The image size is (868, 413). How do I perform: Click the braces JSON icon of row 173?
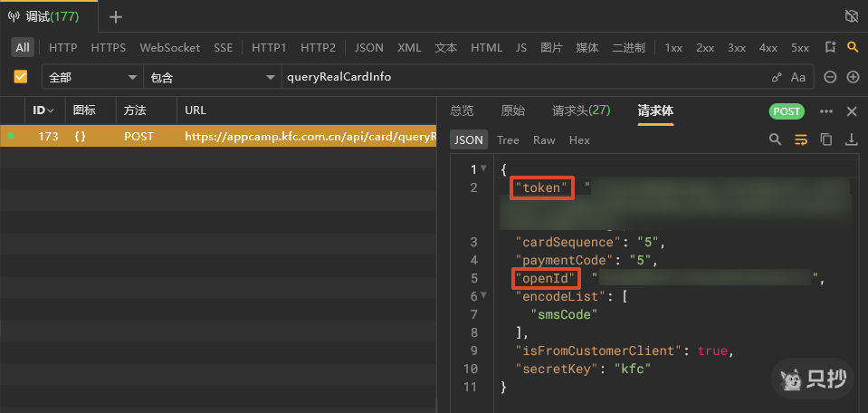click(x=80, y=136)
